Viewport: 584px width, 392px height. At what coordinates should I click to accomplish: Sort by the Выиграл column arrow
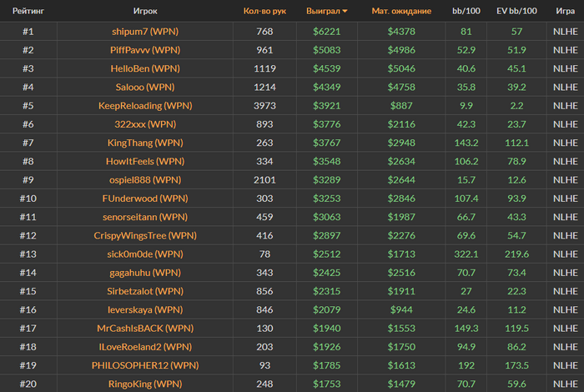[x=345, y=11]
